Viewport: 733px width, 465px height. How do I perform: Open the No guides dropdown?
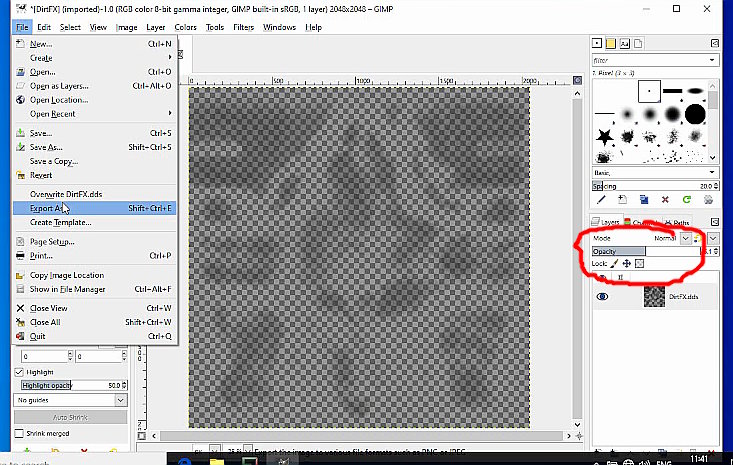click(x=70, y=400)
